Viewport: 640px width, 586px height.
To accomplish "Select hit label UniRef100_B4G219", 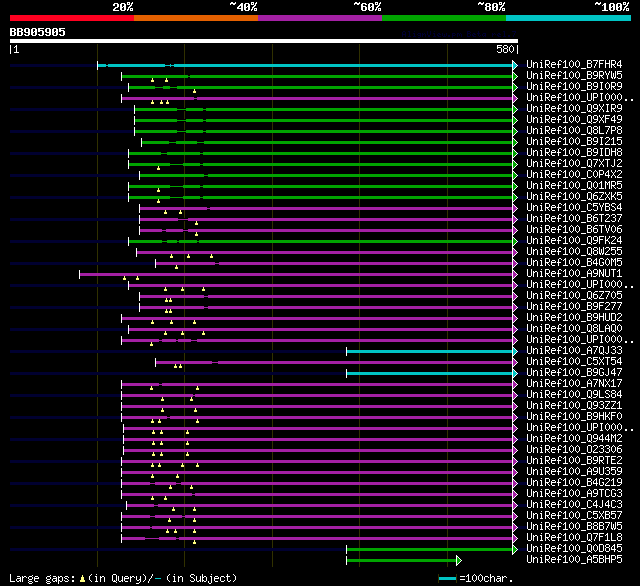I will 574,483.
